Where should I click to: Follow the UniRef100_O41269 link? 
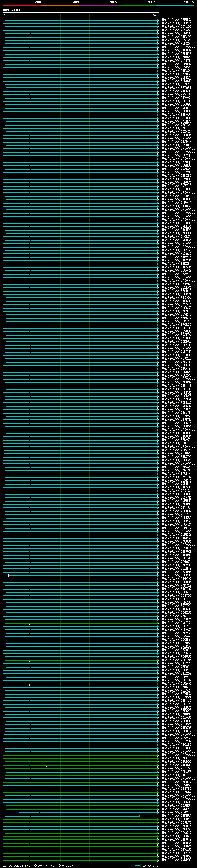(177, 674)
